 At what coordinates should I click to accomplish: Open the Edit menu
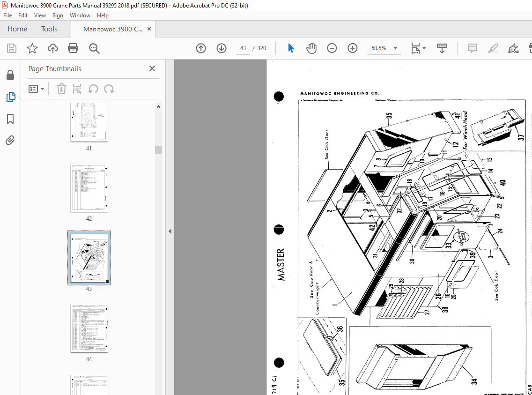(23, 15)
